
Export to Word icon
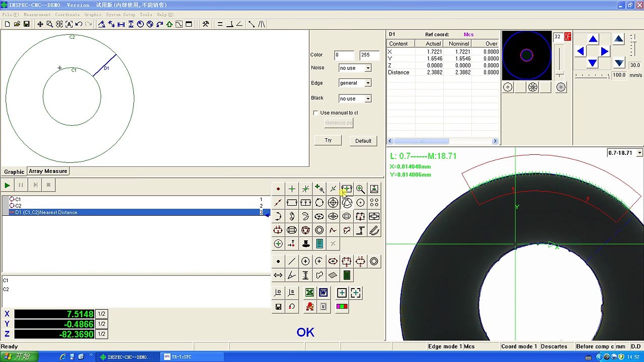tap(323, 293)
